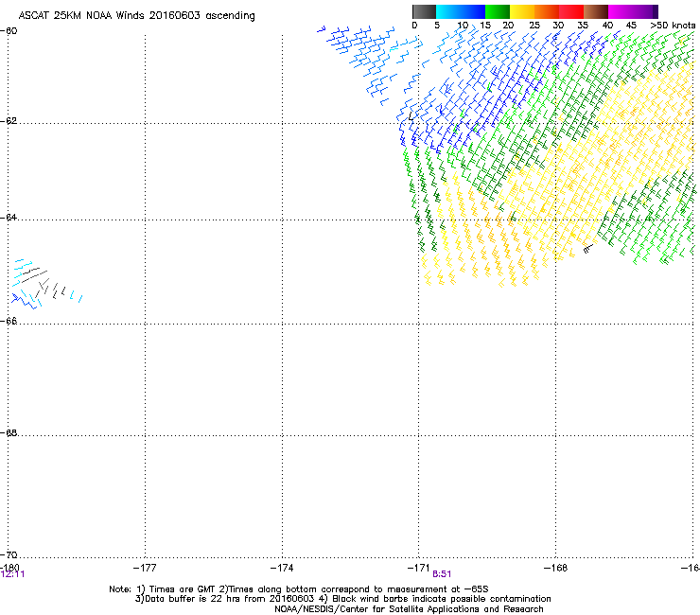Click the longitude label '-168'
This screenshot has height=615, width=700.
pyautogui.click(x=556, y=568)
